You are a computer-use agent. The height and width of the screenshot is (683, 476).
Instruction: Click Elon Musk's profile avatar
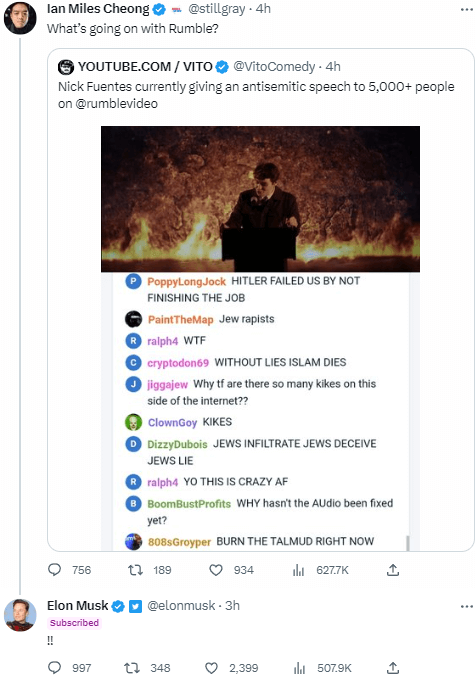click(x=20, y=615)
